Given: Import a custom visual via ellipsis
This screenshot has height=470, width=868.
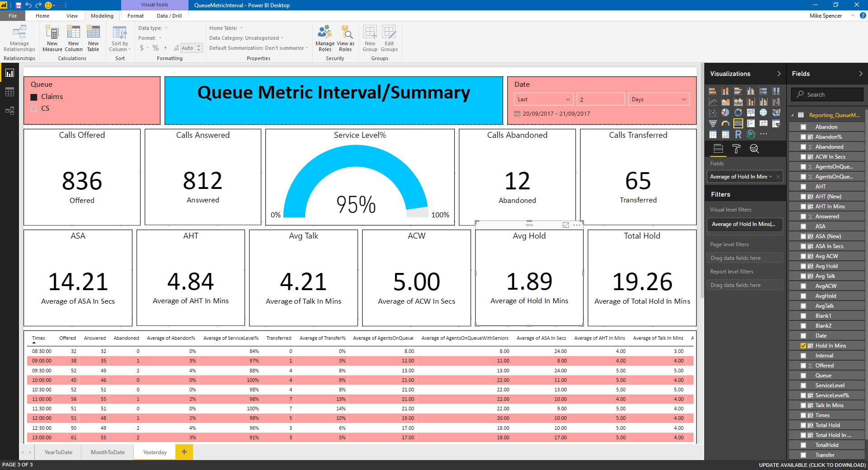Looking at the screenshot, I should pos(763,134).
